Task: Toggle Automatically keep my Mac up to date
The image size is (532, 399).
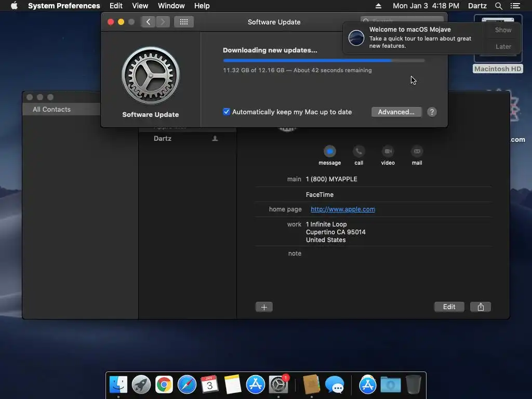Action: 227,112
